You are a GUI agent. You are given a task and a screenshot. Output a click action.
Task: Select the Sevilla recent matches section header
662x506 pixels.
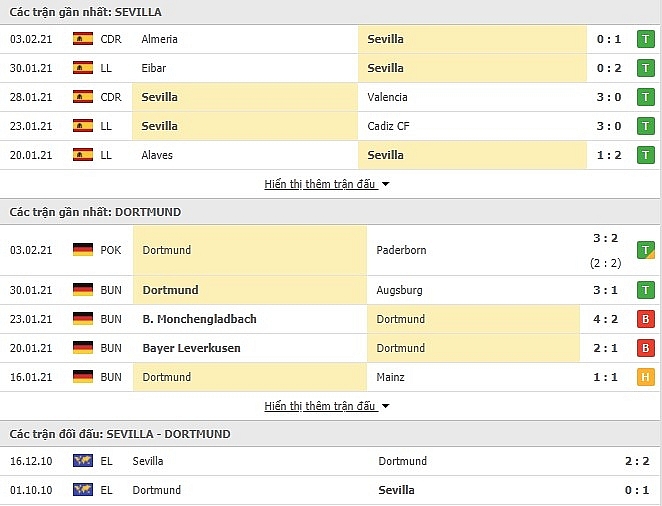pyautogui.click(x=86, y=12)
